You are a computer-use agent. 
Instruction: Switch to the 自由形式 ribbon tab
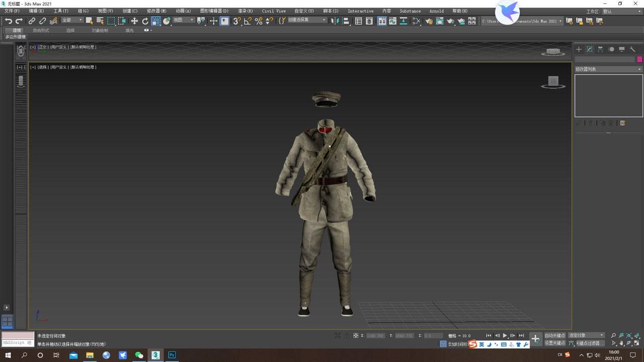(41, 31)
